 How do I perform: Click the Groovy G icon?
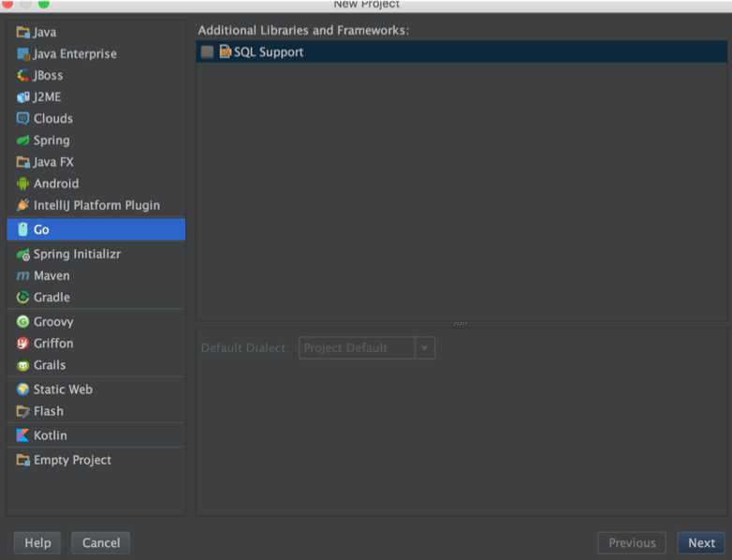tap(22, 321)
